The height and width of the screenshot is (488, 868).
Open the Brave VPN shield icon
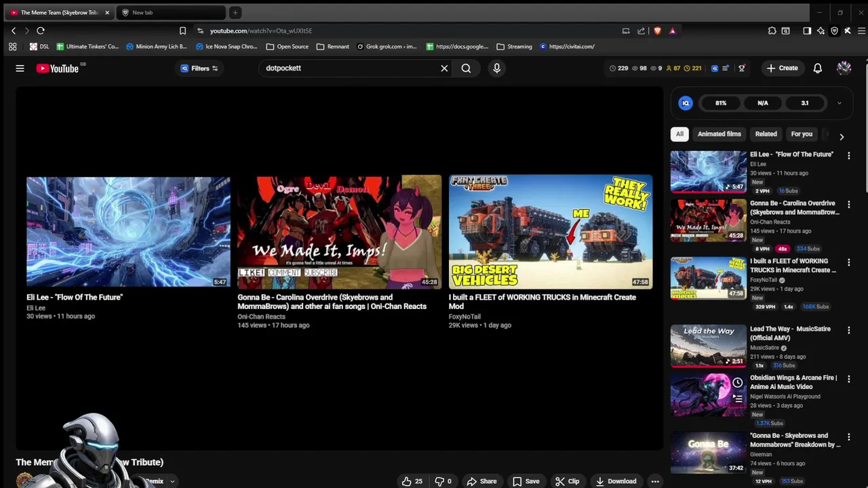click(x=834, y=30)
